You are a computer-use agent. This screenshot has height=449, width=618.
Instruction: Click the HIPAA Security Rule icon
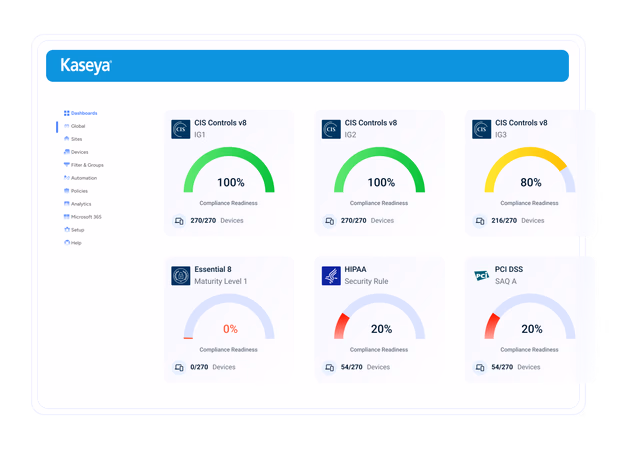pyautogui.click(x=331, y=276)
